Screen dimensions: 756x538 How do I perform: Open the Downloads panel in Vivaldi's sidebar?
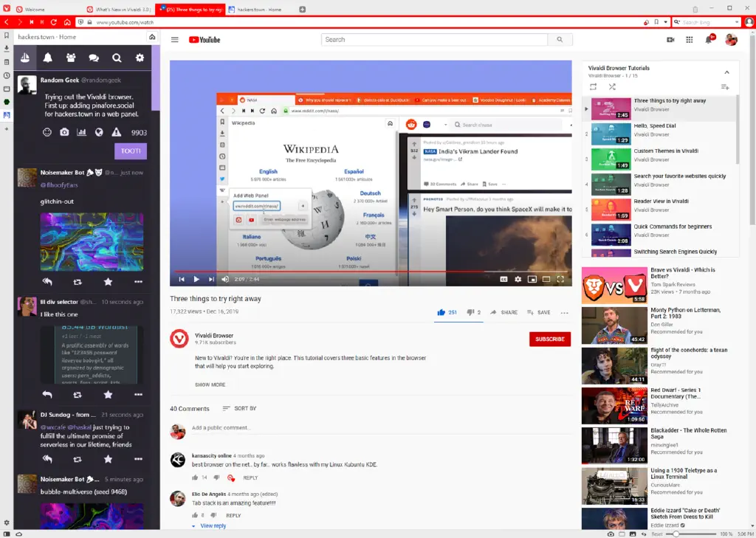[x=6, y=48]
